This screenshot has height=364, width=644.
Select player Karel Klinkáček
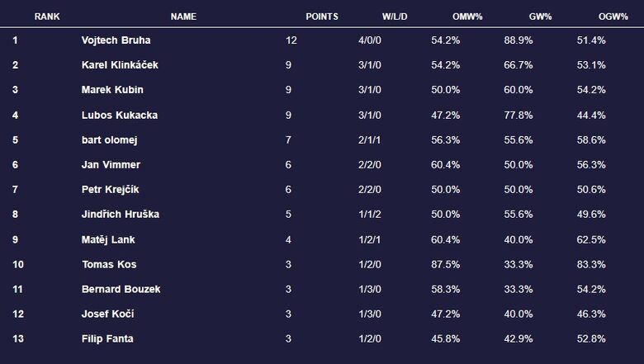click(120, 65)
